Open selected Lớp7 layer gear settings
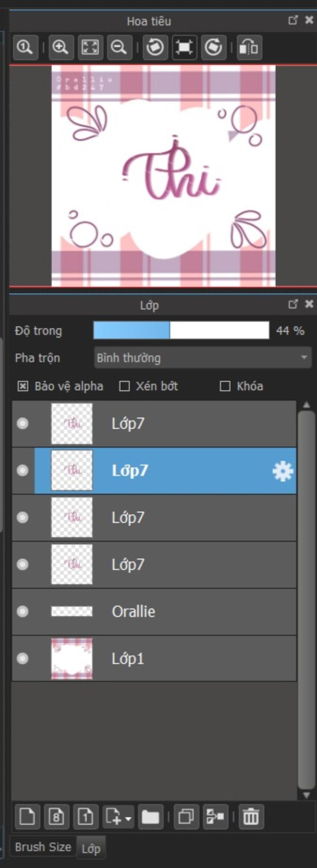This screenshot has height=868, width=317. tap(283, 471)
